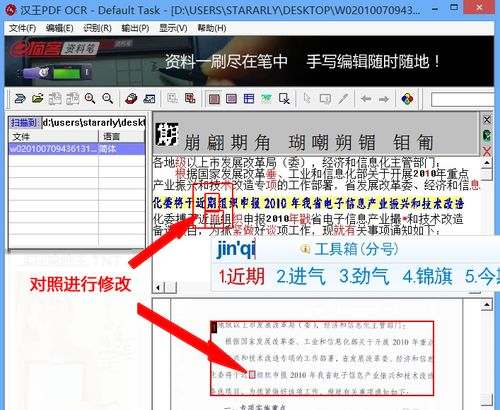This screenshot has width=500, height=410.
Task: Select IME candidate 3.劲气
Action: [x=364, y=276]
